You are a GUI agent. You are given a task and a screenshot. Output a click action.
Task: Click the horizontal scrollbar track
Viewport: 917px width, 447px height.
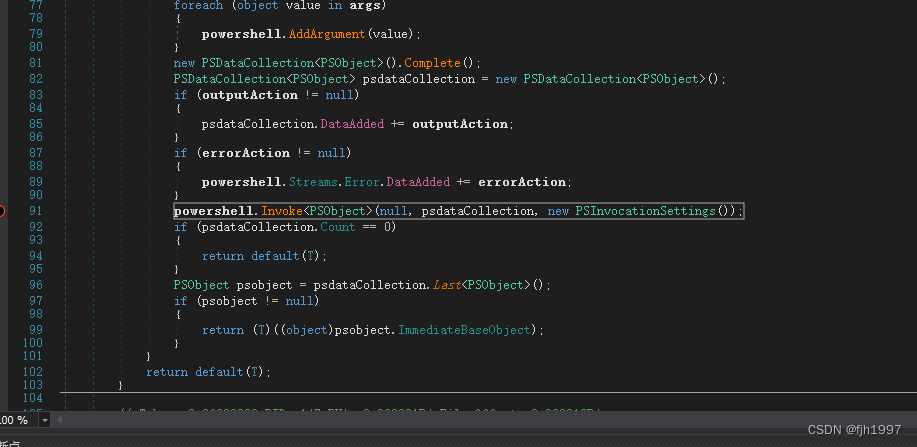(490, 420)
